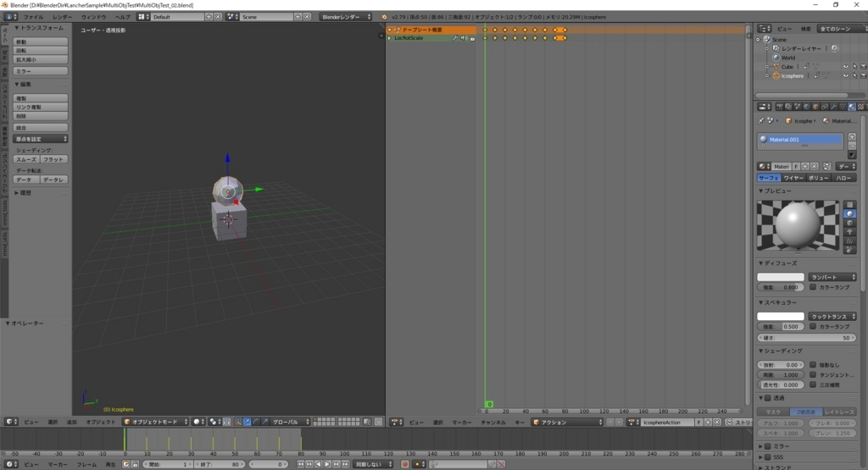Viewport: 868px width, 470px height.
Task: Open the Render properties tab icon
Action: pos(780,107)
